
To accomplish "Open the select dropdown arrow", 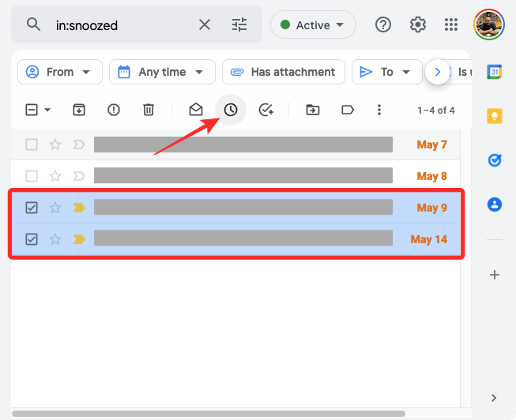I will [47, 110].
